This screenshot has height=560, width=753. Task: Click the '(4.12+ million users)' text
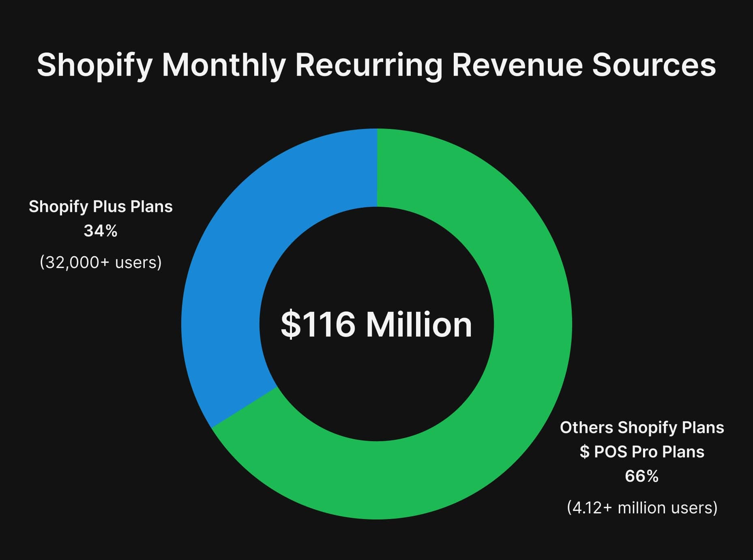coord(642,508)
